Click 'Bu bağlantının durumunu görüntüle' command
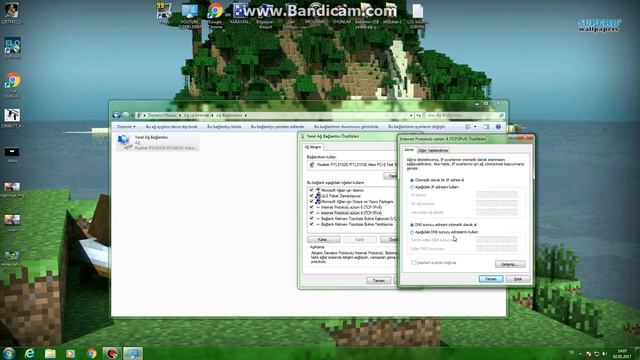 point(346,127)
